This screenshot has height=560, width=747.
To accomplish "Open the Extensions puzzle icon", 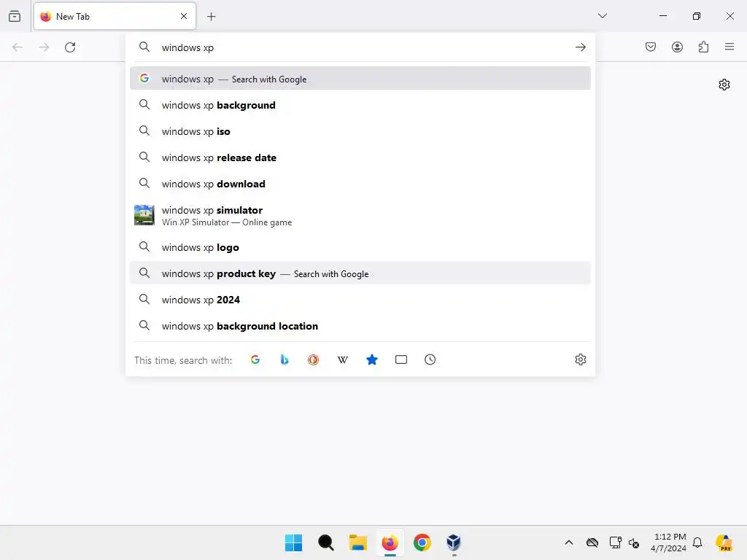I will click(x=703, y=47).
